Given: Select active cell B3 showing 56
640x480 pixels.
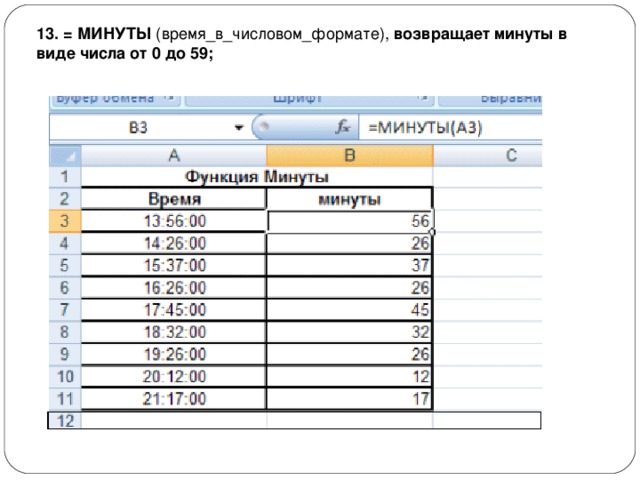Looking at the screenshot, I should coord(350,221).
